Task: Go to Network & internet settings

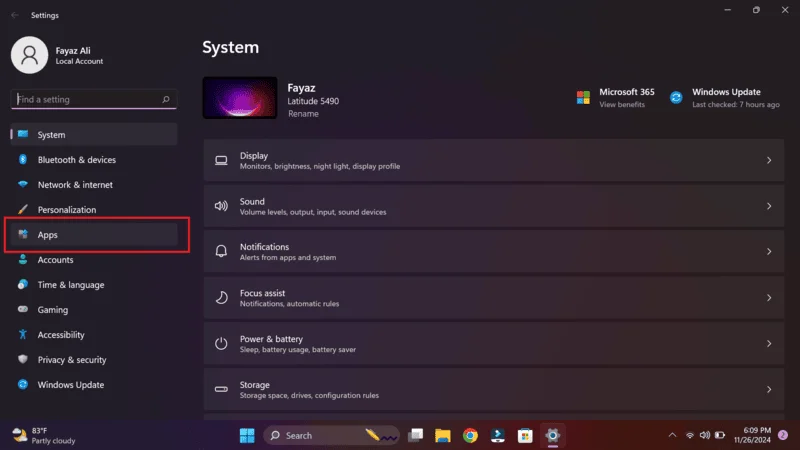Action: point(94,185)
